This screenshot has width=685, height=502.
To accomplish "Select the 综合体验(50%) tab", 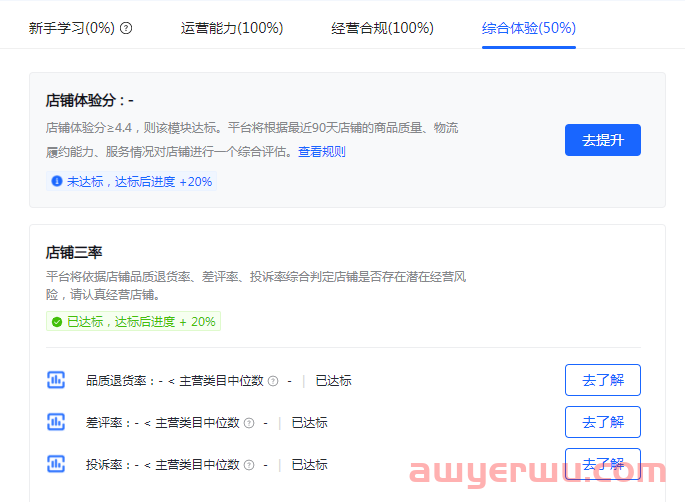I will coord(529,28).
